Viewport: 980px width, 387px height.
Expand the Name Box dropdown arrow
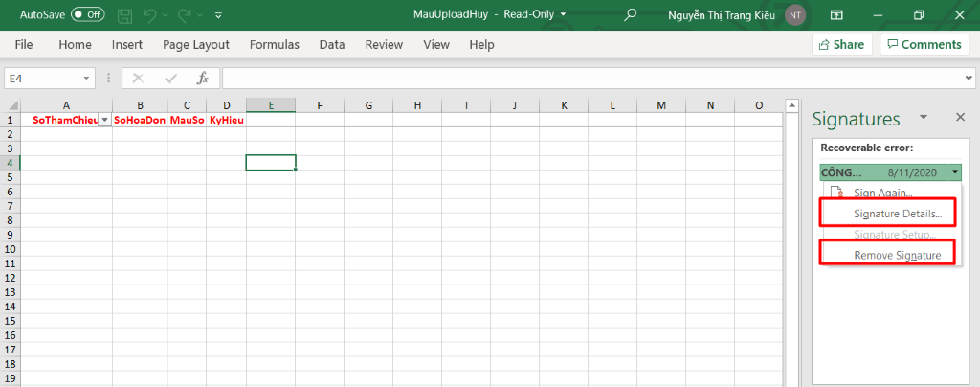[87, 78]
